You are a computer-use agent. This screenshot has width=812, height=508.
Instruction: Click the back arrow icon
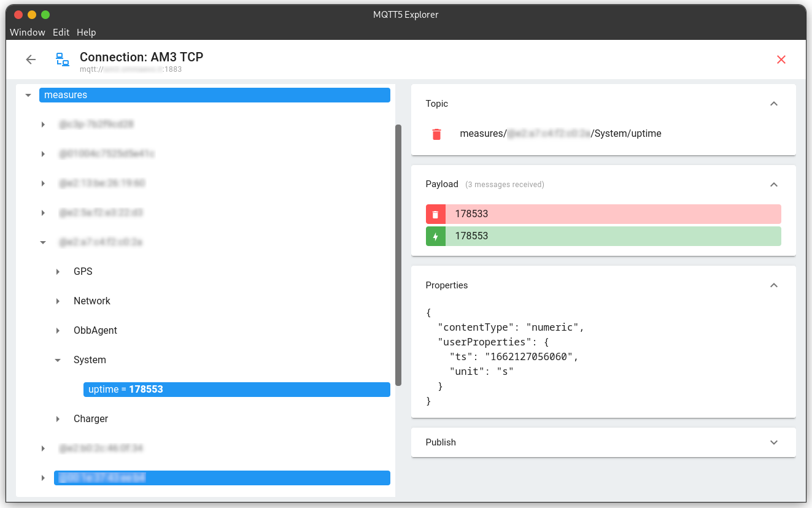click(x=31, y=60)
